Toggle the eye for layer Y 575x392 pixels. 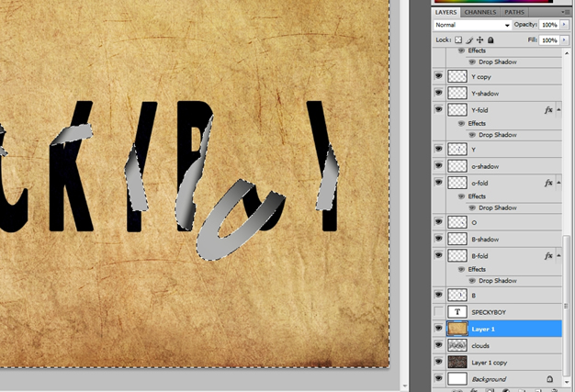(438, 149)
